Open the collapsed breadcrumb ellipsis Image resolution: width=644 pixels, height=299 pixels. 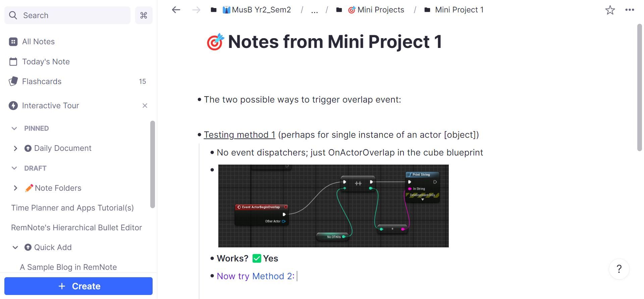pos(314,10)
